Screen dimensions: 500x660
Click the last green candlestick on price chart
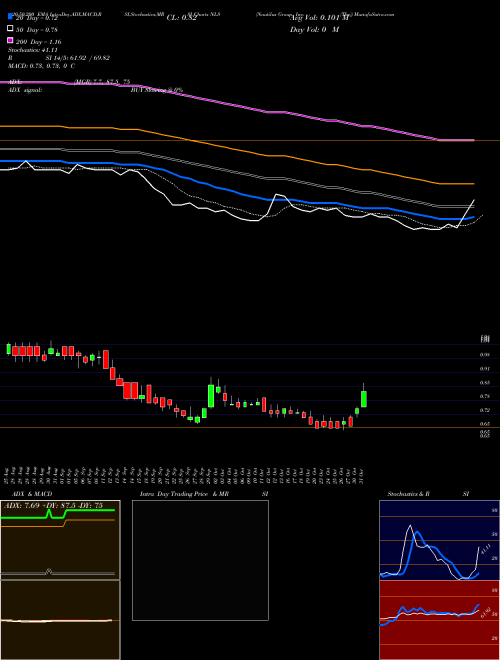(364, 399)
